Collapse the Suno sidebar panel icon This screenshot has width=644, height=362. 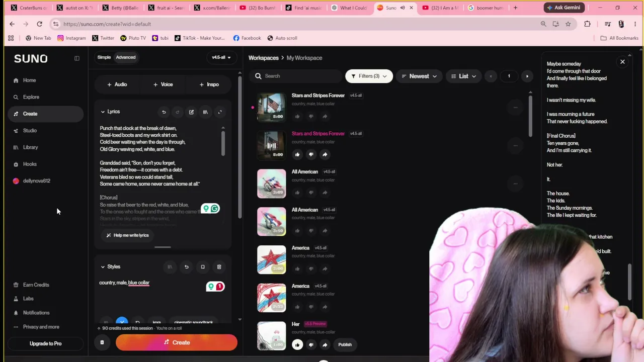(x=77, y=58)
